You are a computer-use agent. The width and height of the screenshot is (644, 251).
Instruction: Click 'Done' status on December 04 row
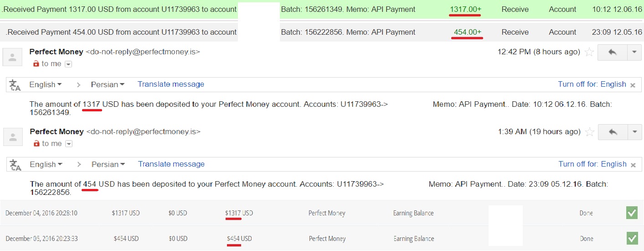coord(586,213)
